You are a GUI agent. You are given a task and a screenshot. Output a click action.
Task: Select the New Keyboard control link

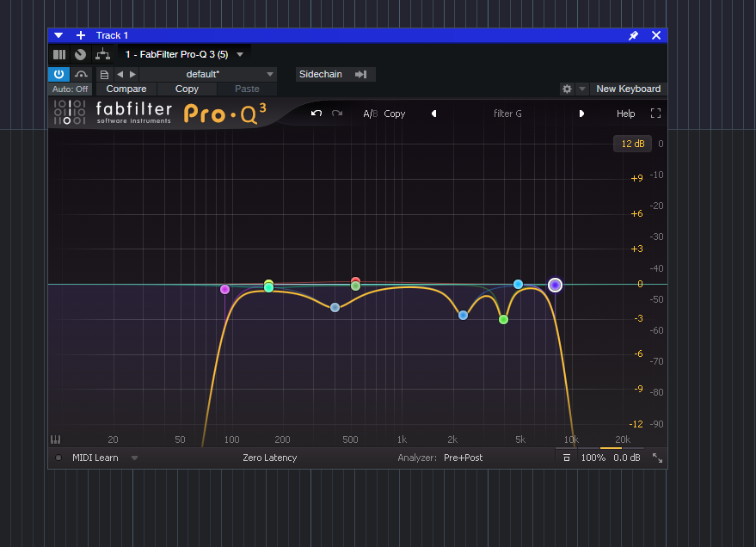coord(628,89)
